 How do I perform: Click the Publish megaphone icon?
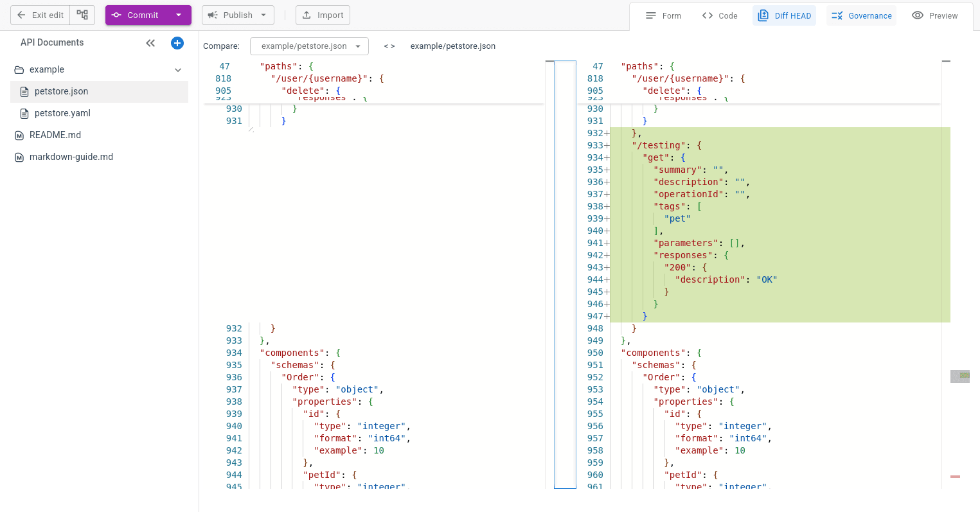tap(213, 15)
